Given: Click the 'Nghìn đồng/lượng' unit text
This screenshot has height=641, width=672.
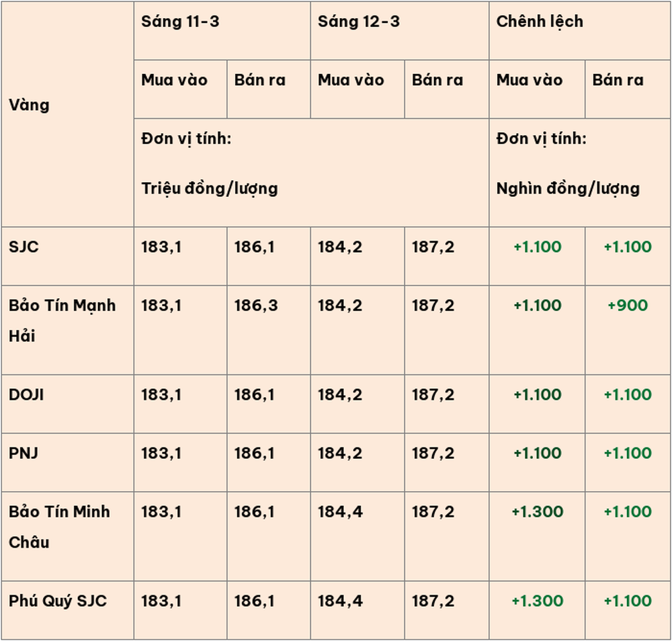Looking at the screenshot, I should (568, 188).
